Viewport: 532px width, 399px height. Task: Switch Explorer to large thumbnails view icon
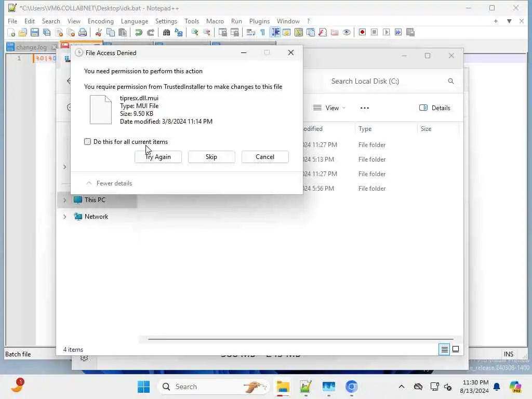coord(456,349)
